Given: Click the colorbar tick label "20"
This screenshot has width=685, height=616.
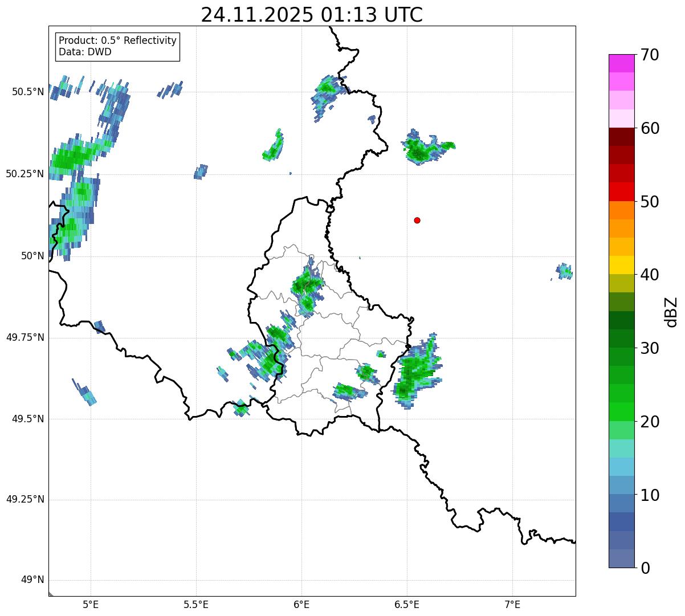Looking at the screenshot, I should [650, 422].
